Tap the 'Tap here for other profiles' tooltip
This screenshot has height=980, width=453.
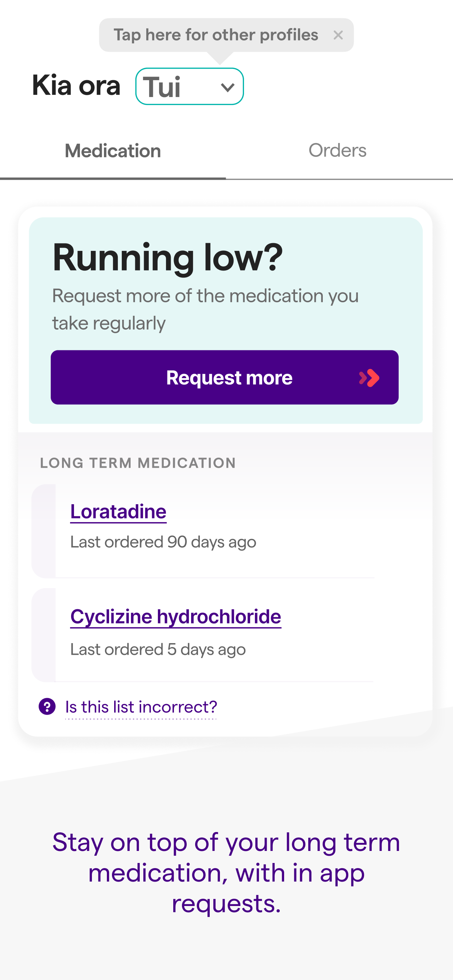pyautogui.click(x=216, y=35)
